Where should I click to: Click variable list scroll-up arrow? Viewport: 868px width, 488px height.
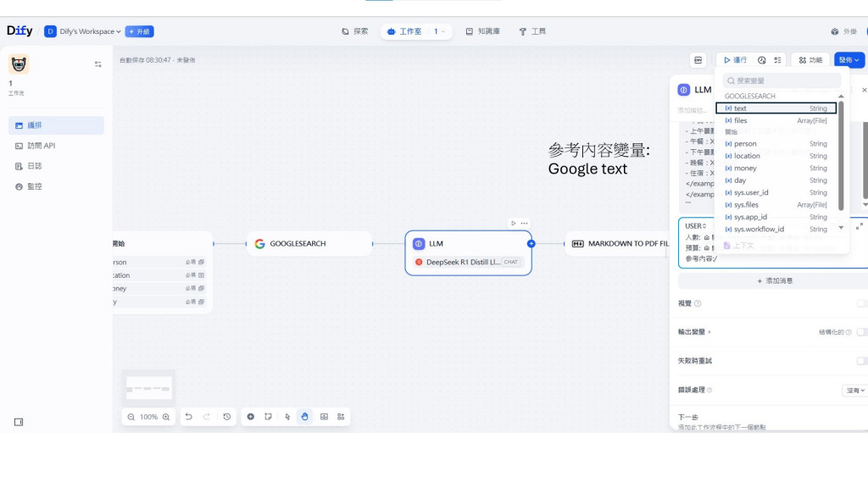(842, 97)
